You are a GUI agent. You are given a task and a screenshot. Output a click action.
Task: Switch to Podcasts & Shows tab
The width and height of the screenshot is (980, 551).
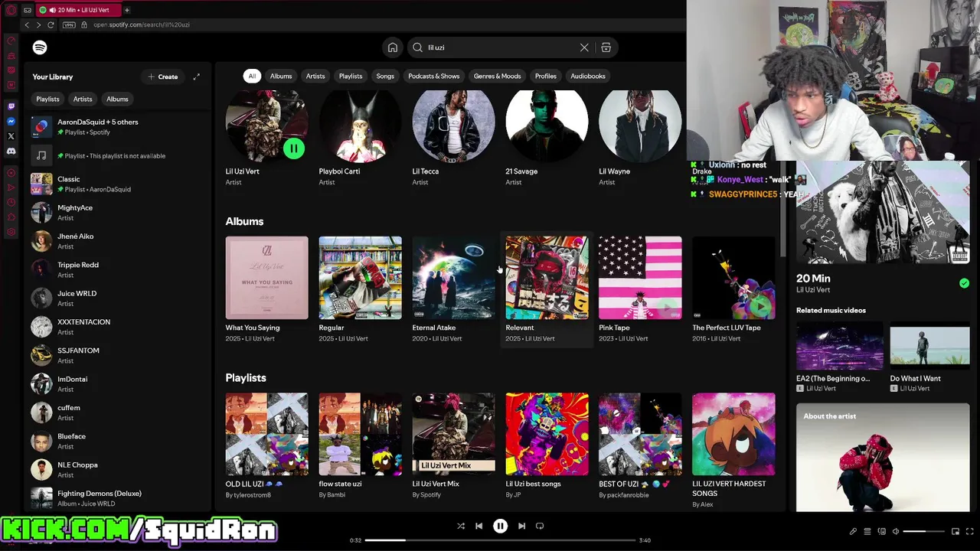coord(434,76)
